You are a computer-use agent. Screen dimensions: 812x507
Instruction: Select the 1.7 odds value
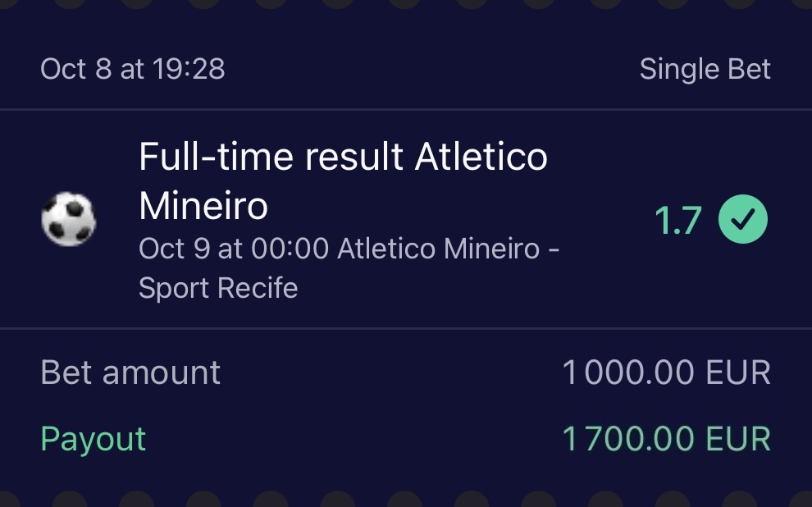(x=678, y=221)
